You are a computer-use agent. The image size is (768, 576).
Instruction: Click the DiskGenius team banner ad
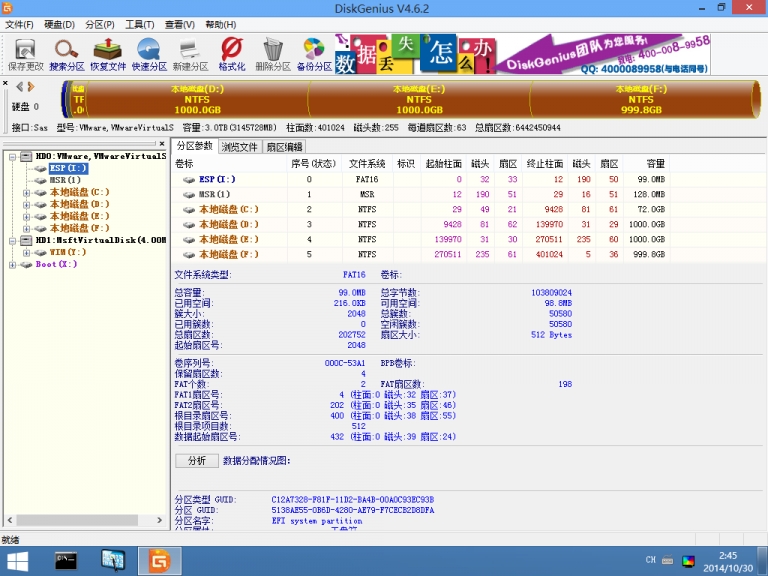coord(523,54)
